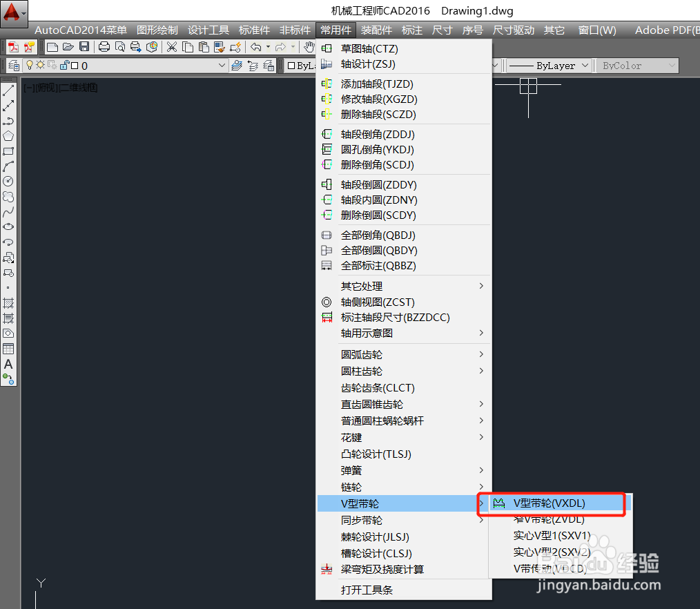700x609 pixels.
Task: Expand the 圆弧齿轮 submenu
Action: (x=404, y=354)
